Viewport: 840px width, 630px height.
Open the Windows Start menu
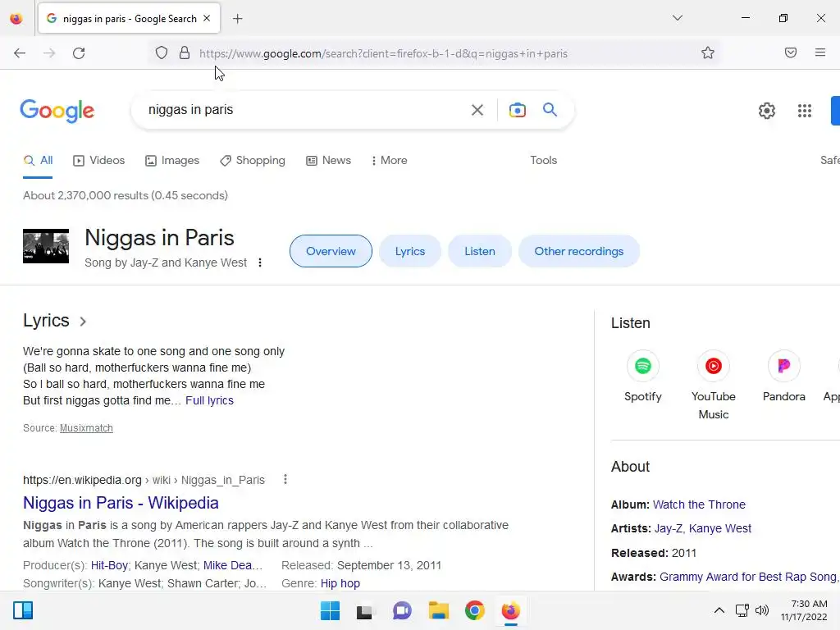pyautogui.click(x=330, y=610)
